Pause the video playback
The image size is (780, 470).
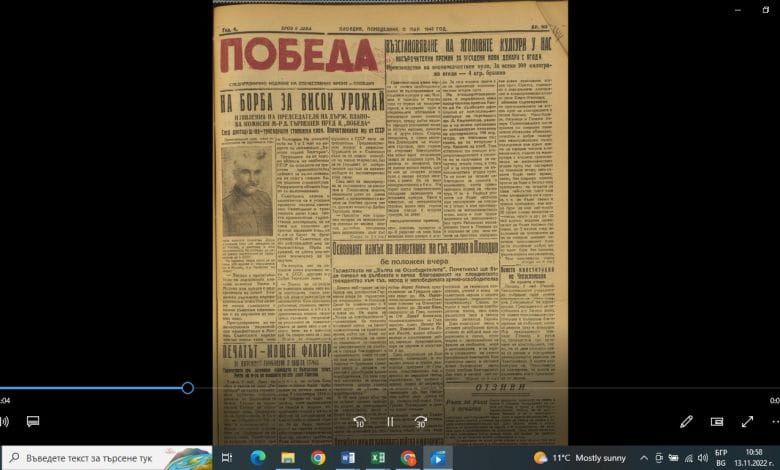click(390, 422)
